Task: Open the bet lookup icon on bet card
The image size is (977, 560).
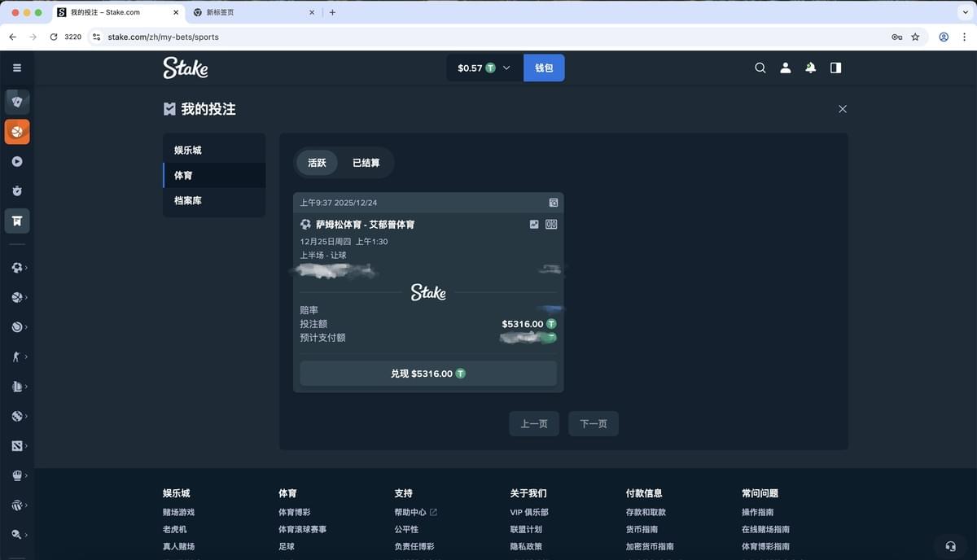Action: (554, 203)
